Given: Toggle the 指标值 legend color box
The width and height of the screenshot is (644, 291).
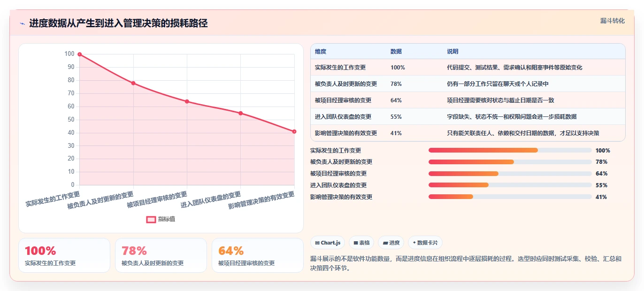Looking at the screenshot, I should 151,219.
